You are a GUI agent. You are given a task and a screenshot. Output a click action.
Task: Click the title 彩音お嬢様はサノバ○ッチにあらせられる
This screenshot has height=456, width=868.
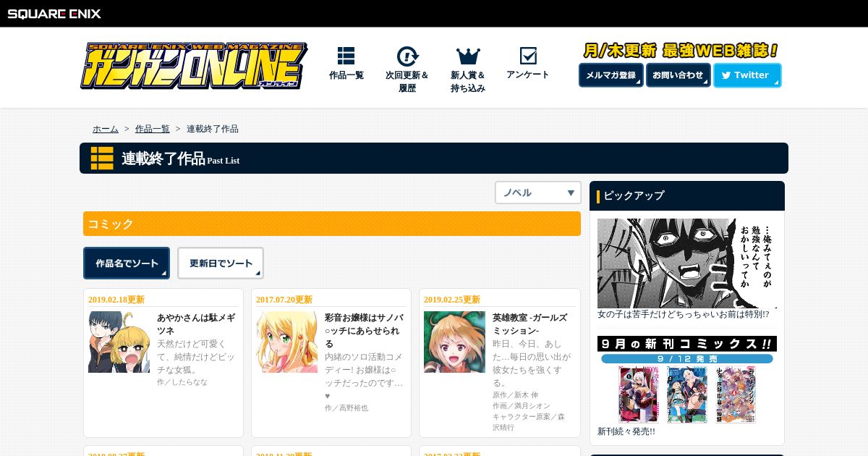pyautogui.click(x=364, y=331)
